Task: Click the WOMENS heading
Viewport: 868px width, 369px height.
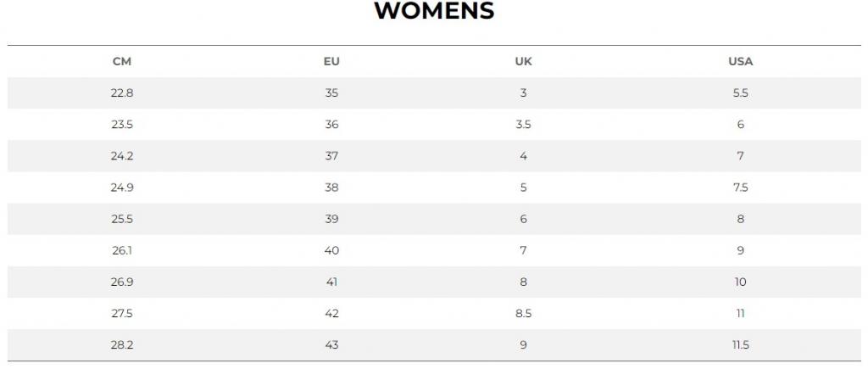Action: point(435,11)
